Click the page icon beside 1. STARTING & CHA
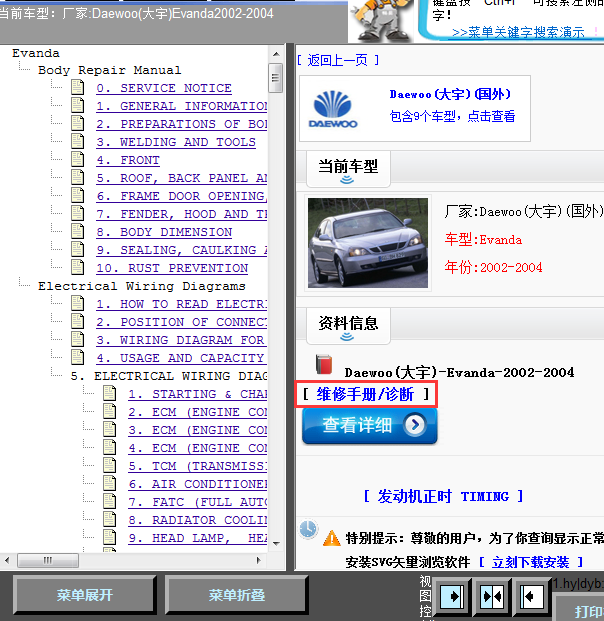604x621 pixels. pos(109,393)
